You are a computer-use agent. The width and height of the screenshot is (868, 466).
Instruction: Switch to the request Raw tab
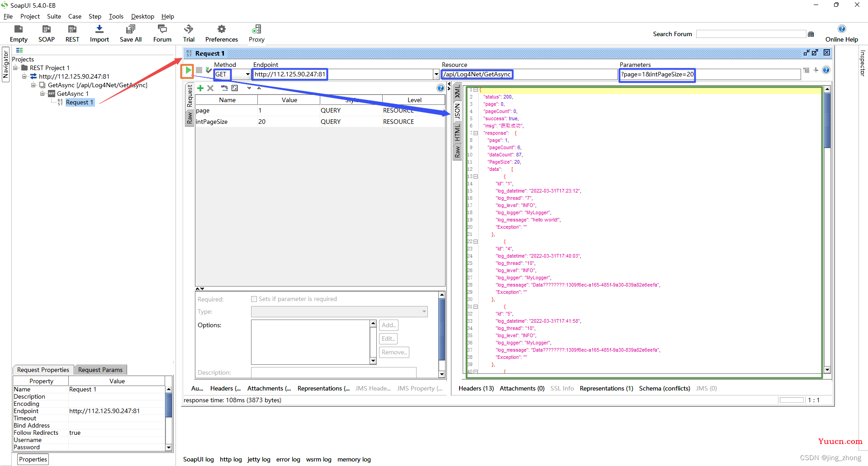pos(190,118)
